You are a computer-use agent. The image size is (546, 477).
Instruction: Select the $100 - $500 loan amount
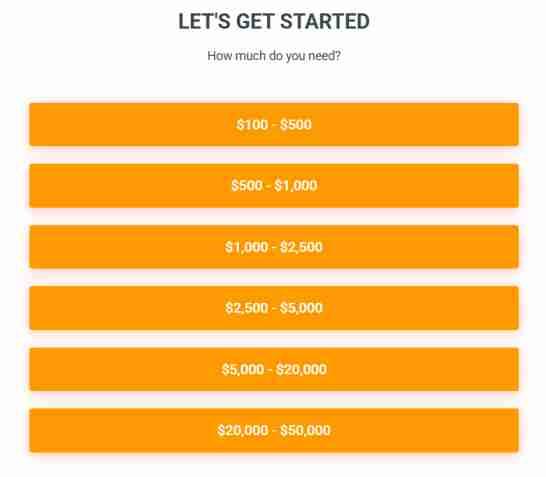click(274, 124)
